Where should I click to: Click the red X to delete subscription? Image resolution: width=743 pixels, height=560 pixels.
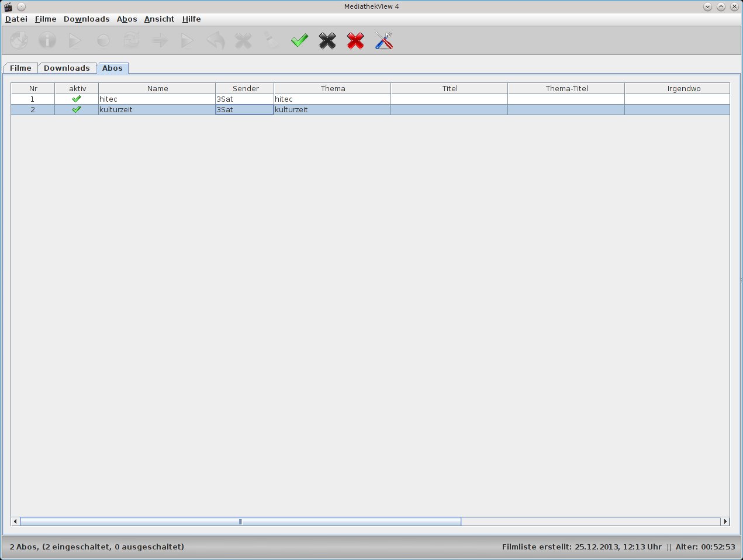coord(355,40)
